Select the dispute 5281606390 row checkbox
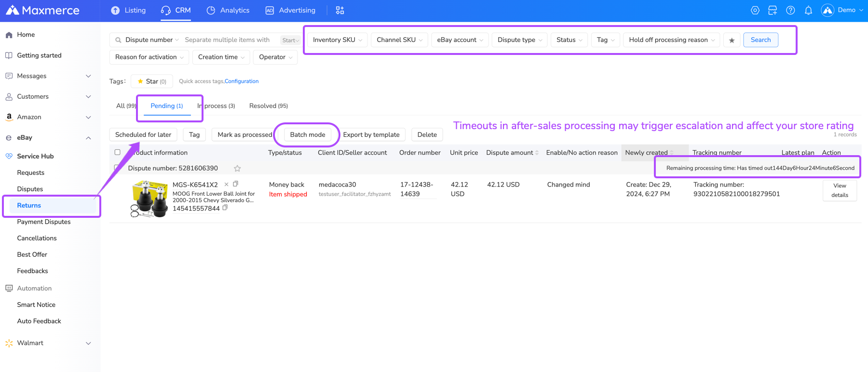 (117, 168)
